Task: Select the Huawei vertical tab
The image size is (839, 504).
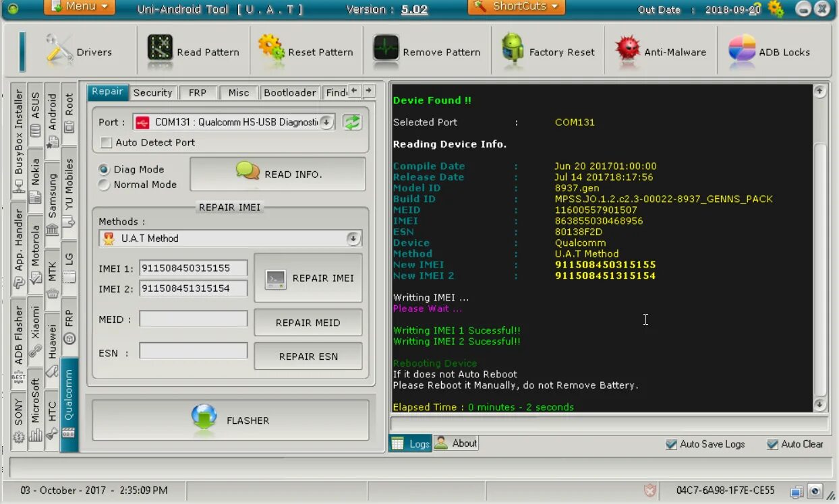Action: tap(52, 350)
